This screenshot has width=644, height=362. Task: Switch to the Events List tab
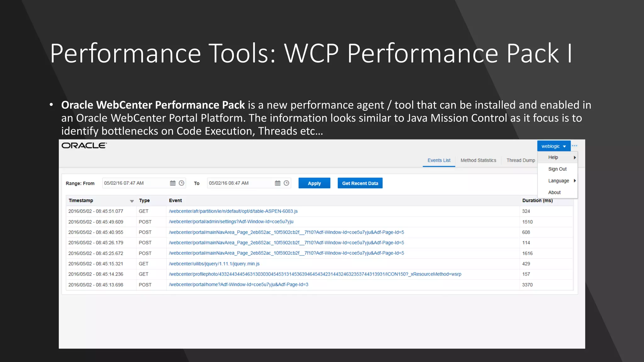(x=439, y=160)
